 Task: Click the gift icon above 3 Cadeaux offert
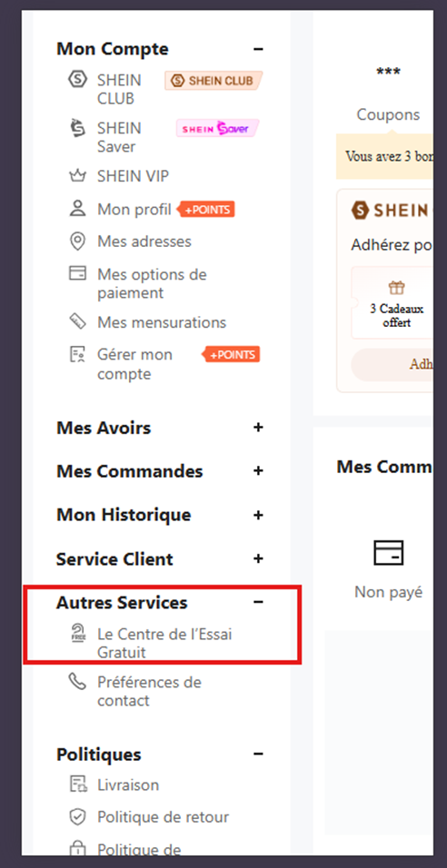396,288
